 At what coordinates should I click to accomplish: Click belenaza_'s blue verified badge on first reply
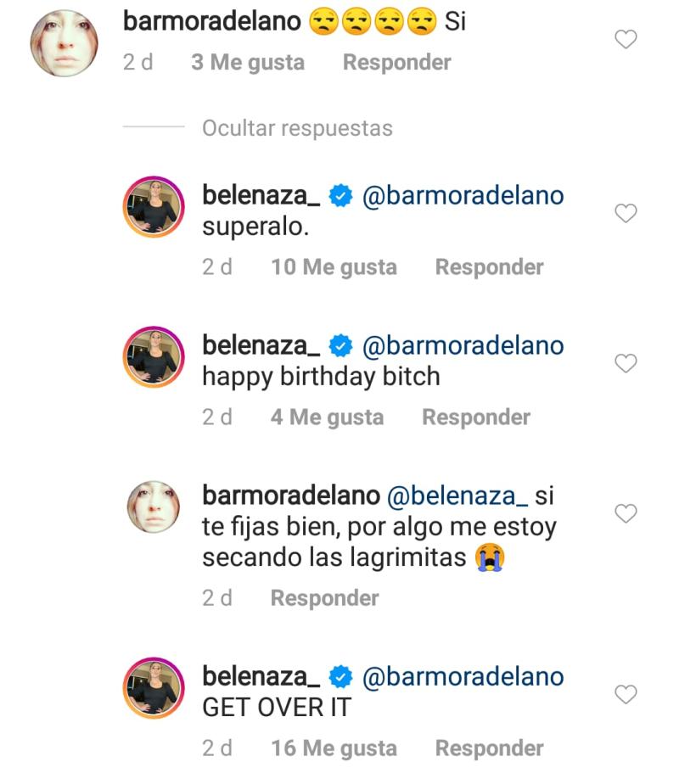(339, 195)
